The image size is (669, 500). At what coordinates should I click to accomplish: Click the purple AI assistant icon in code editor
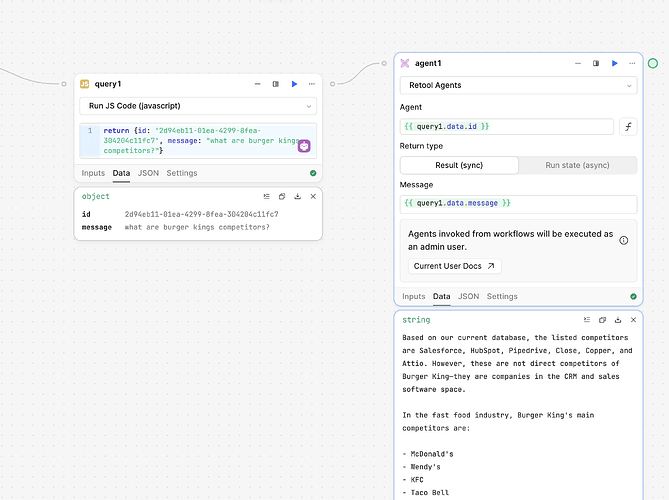tap(304, 146)
